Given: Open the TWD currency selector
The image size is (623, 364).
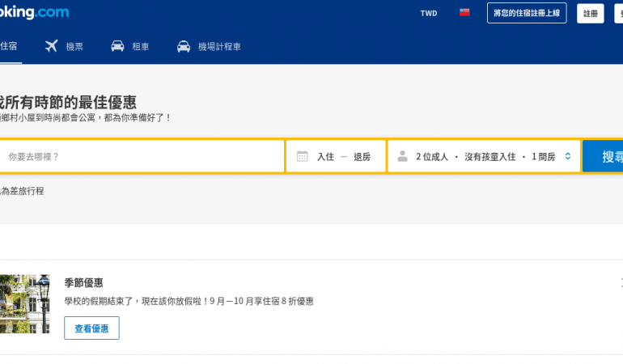Looking at the screenshot, I should click(429, 14).
